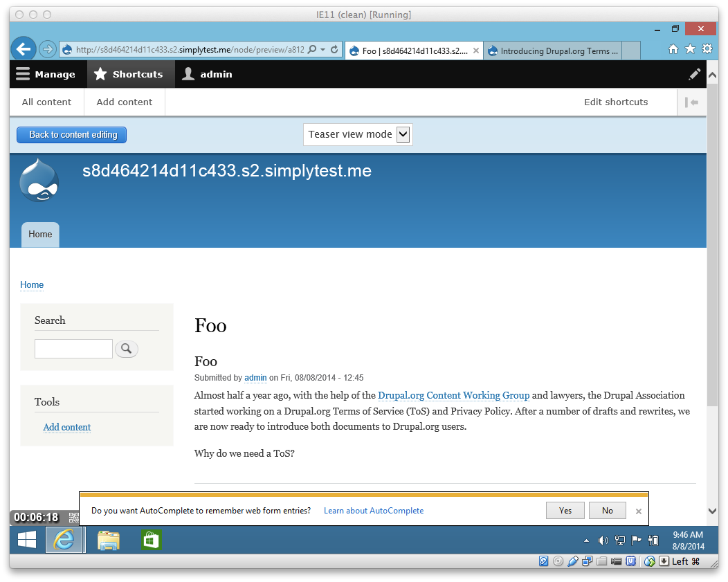728x582 pixels.
Task: Click VirtualBox USB pen status icon
Action: tap(573, 561)
